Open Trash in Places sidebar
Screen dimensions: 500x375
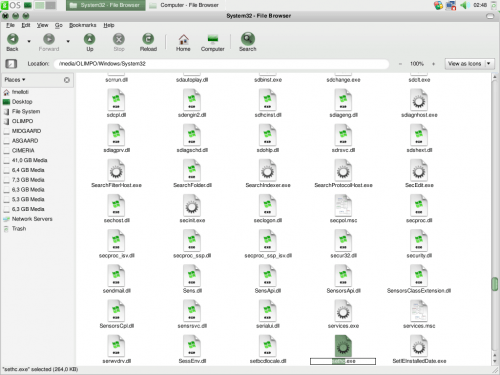pyautogui.click(x=19, y=229)
